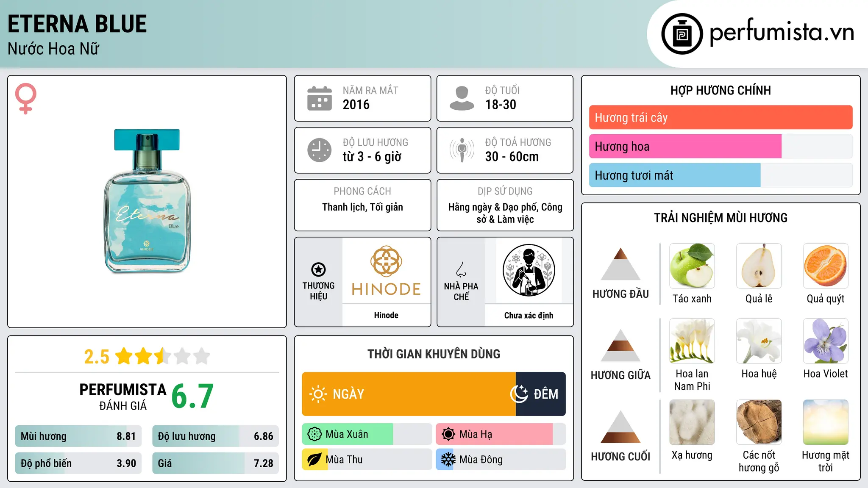This screenshot has width=868, height=488.
Task: Click the age range 18-30
Action: 501,105
